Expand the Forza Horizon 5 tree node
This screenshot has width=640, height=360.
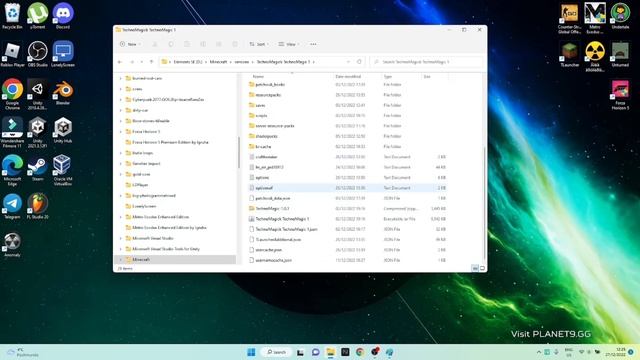coord(120,132)
